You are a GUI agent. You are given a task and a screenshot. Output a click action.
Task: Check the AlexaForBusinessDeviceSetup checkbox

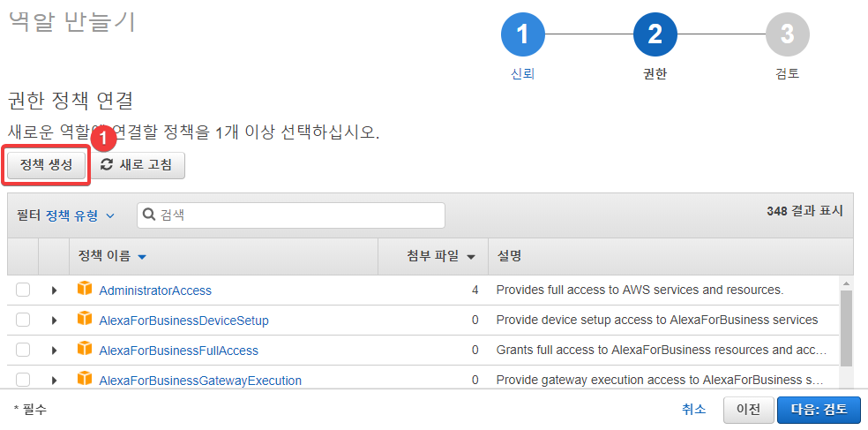[23, 320]
